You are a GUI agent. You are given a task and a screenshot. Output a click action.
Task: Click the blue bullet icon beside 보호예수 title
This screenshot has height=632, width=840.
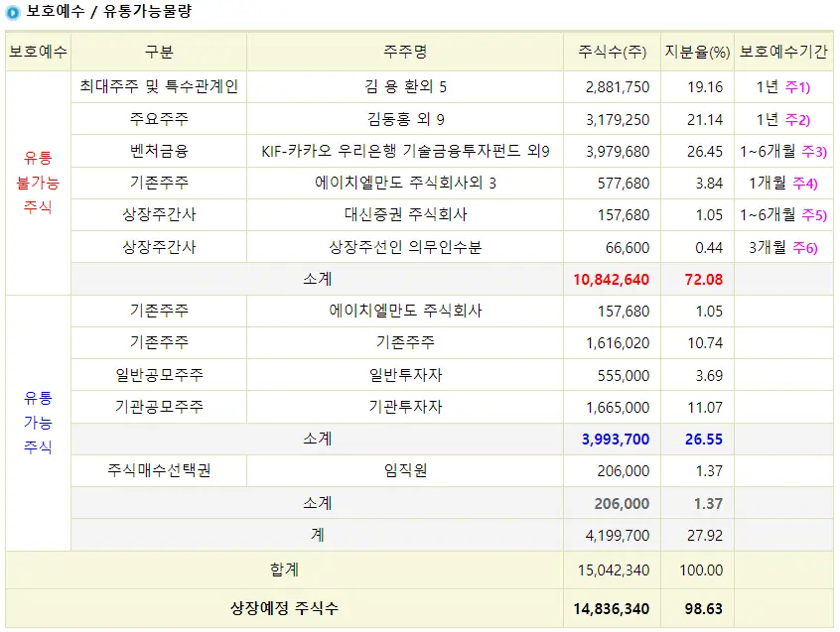pos(14,14)
